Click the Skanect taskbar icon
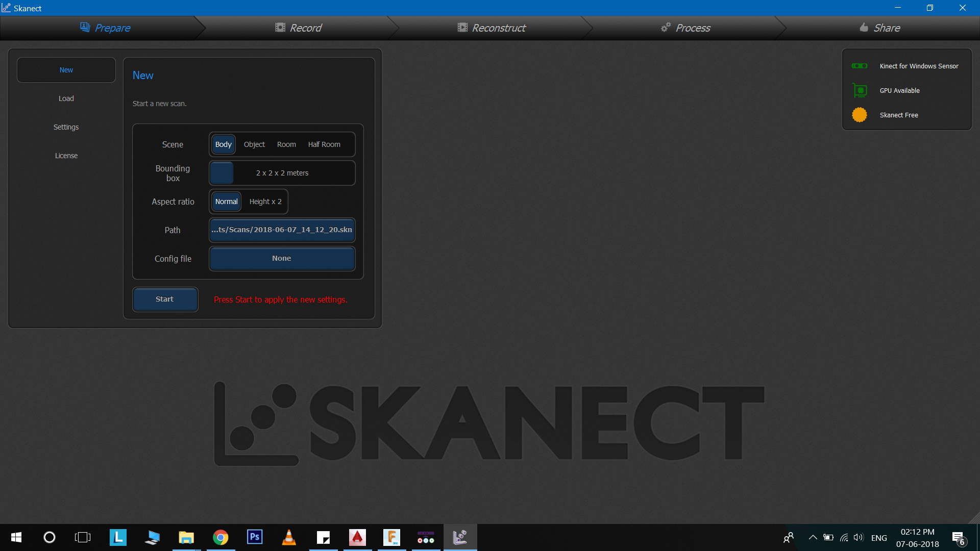 460,537
